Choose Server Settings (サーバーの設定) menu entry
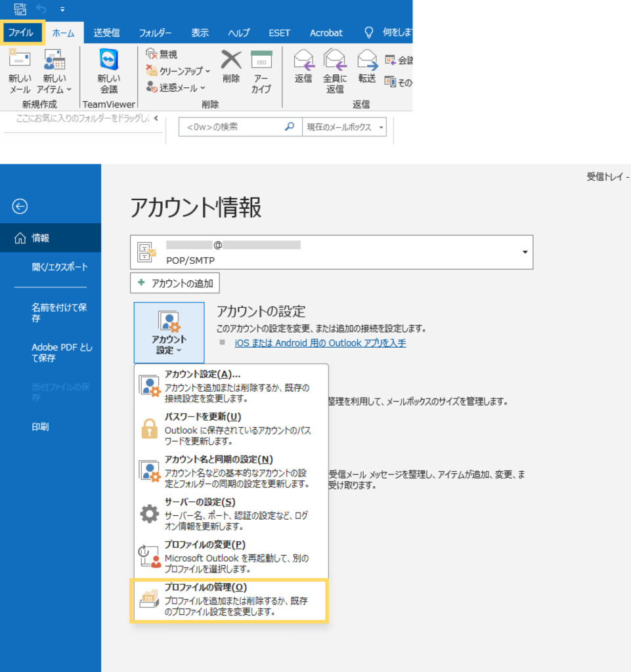 (229, 514)
